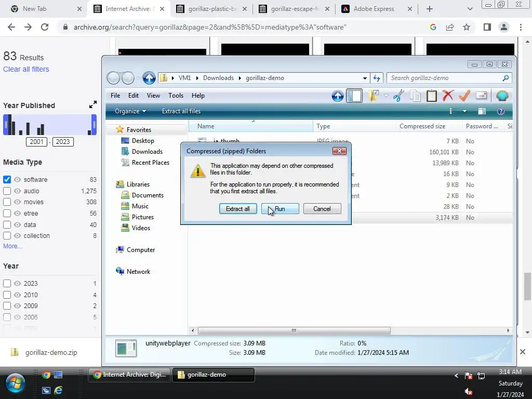
Task: Click the clipboard Paste icon
Action: click(432, 96)
